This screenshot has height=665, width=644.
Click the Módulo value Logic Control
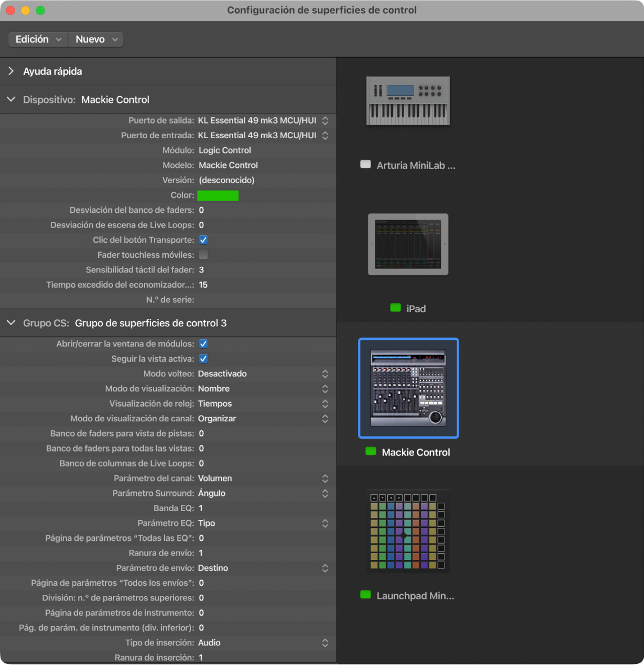[x=225, y=151]
